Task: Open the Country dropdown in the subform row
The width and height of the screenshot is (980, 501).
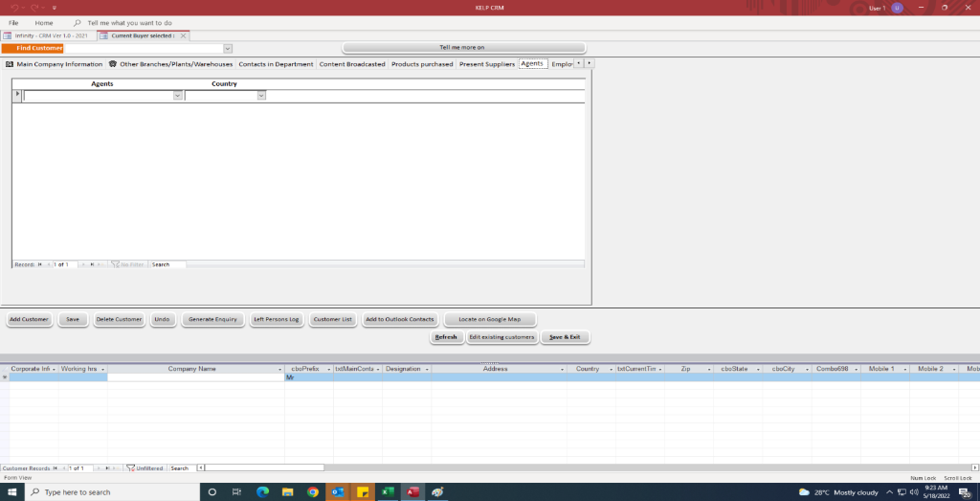Action: pyautogui.click(x=261, y=96)
